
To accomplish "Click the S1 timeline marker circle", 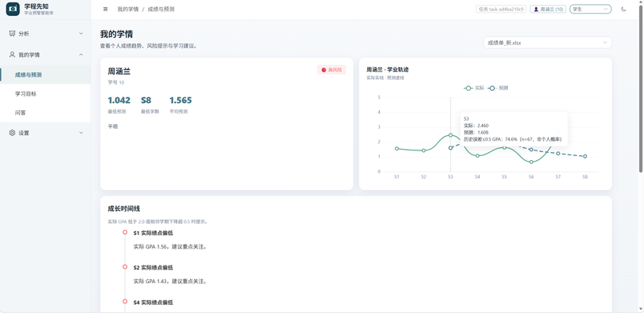I will point(125,233).
